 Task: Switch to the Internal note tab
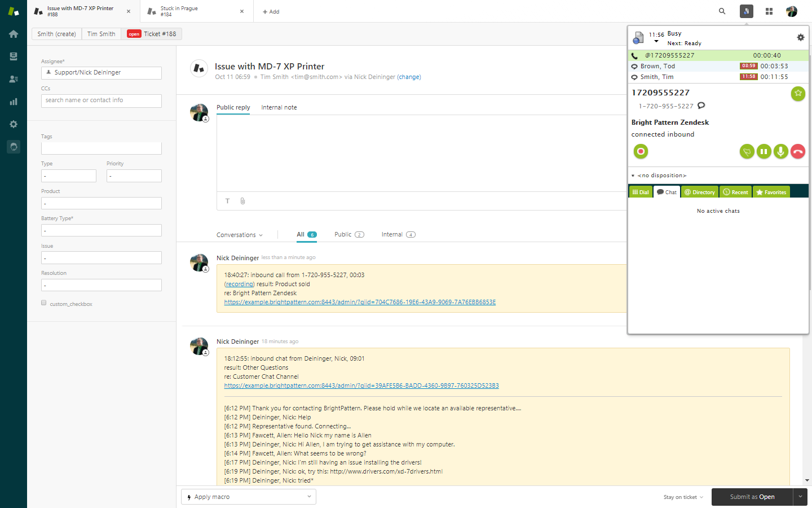pyautogui.click(x=279, y=107)
